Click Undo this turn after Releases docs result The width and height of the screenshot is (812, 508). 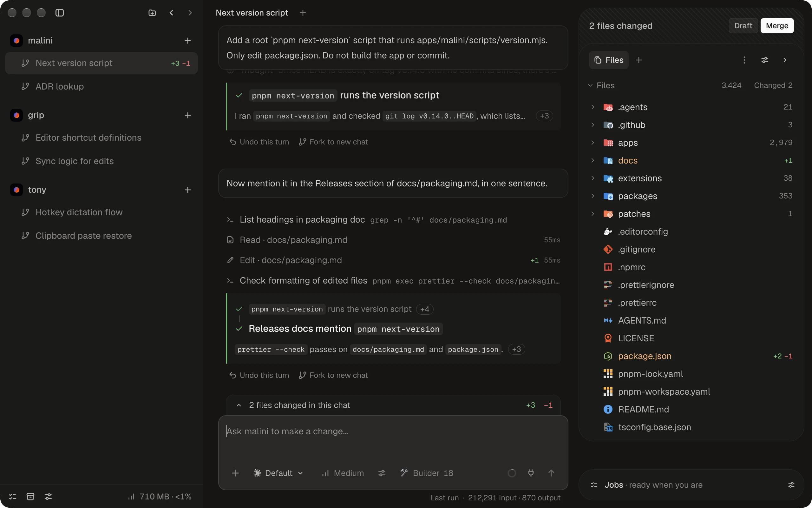tap(259, 375)
